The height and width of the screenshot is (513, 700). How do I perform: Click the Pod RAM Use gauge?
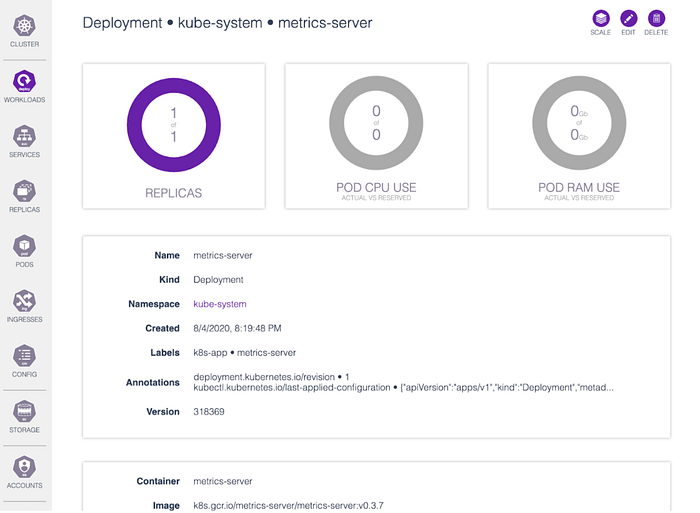579,123
